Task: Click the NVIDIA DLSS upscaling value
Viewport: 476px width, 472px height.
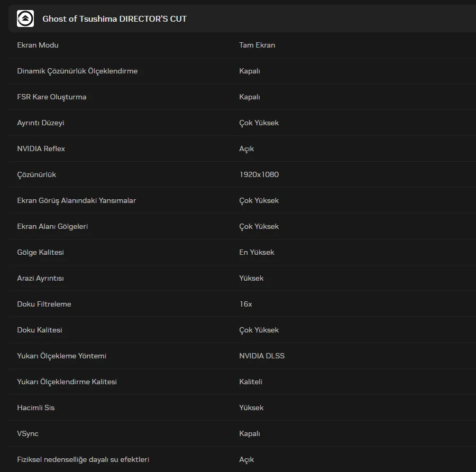Action: 262,356
